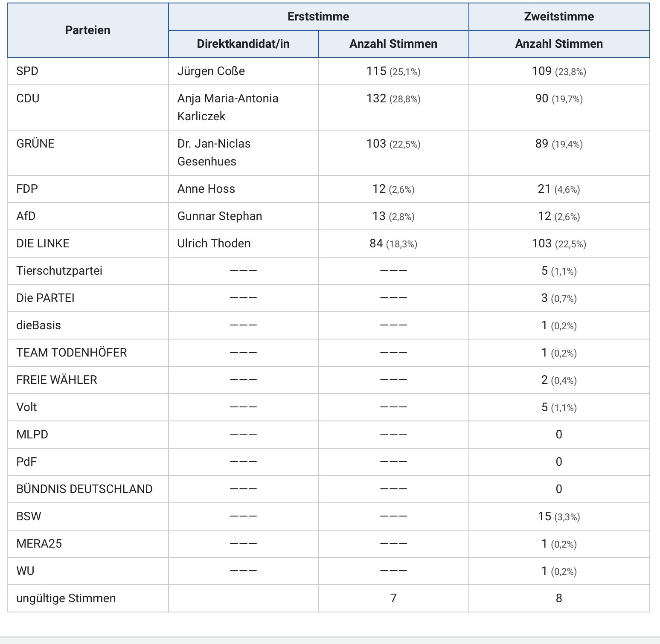Click the Zweitstimme header cell
This screenshot has width=660, height=644.
(x=559, y=17)
